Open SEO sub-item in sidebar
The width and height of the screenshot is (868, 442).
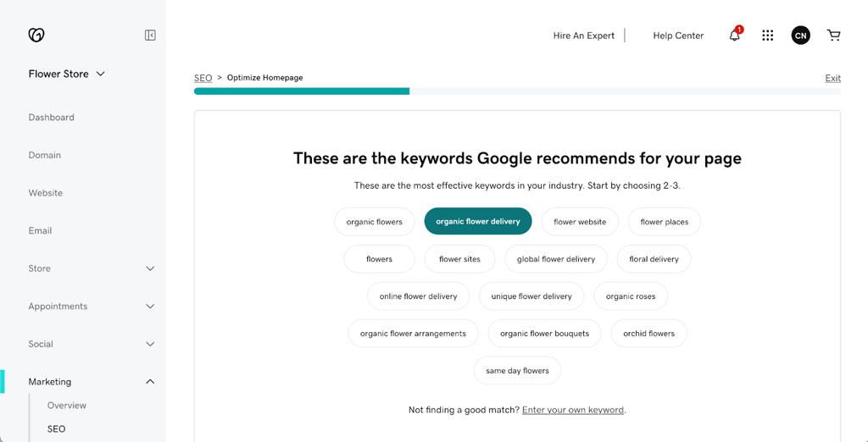(57, 428)
